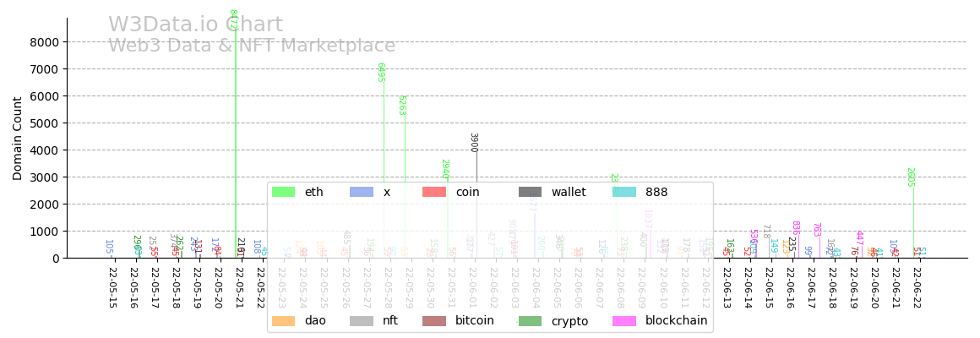Click the dao orange legend swatch
The height and width of the screenshot is (338, 980).
click(283, 321)
